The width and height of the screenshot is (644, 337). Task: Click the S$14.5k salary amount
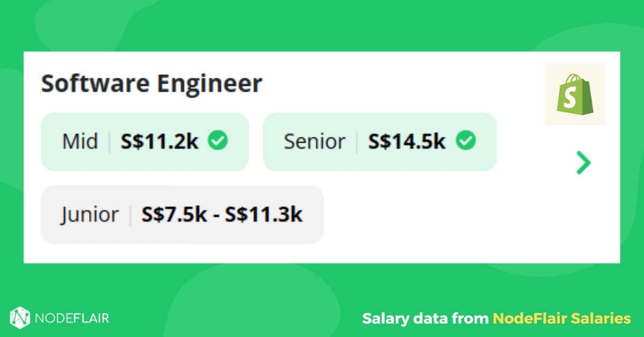point(407,142)
